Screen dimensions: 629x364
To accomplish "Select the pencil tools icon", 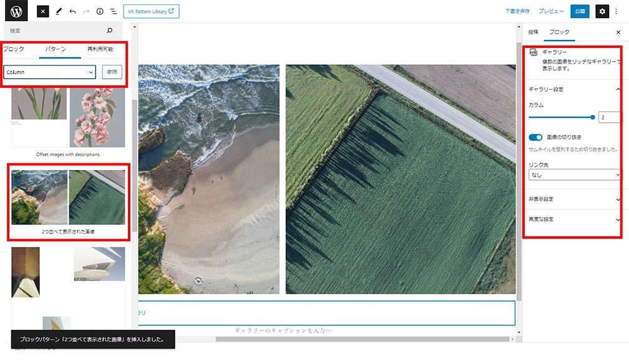I will click(x=59, y=11).
